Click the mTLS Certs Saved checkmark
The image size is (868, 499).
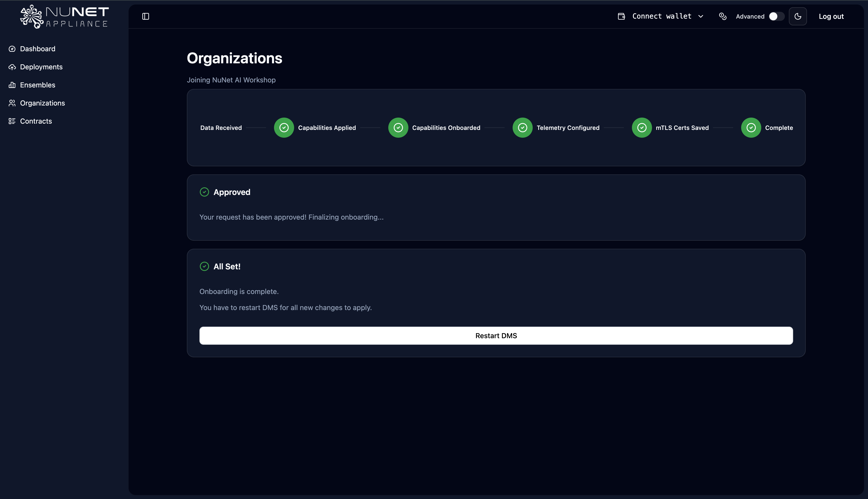pos(641,128)
